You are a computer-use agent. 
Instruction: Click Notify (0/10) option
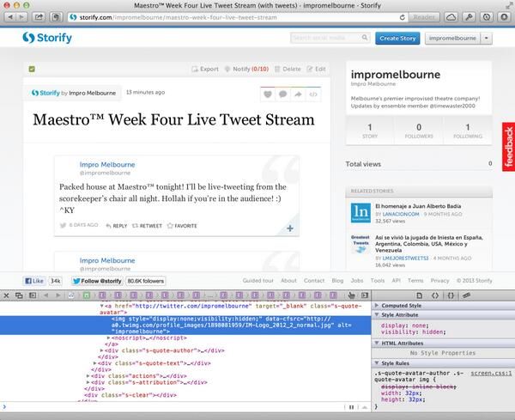pyautogui.click(x=246, y=69)
